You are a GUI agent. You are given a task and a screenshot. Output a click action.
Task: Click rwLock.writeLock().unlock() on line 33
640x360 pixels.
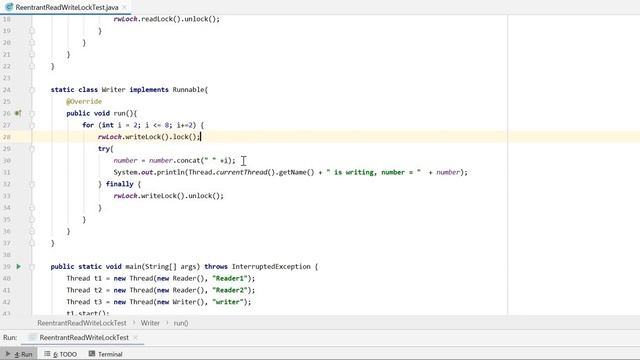coord(169,196)
